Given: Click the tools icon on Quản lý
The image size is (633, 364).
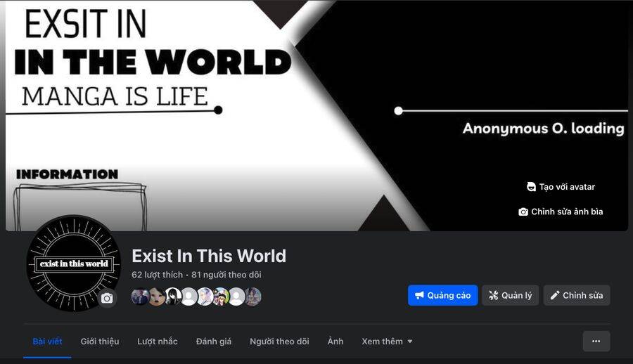Looking at the screenshot, I should (x=493, y=295).
